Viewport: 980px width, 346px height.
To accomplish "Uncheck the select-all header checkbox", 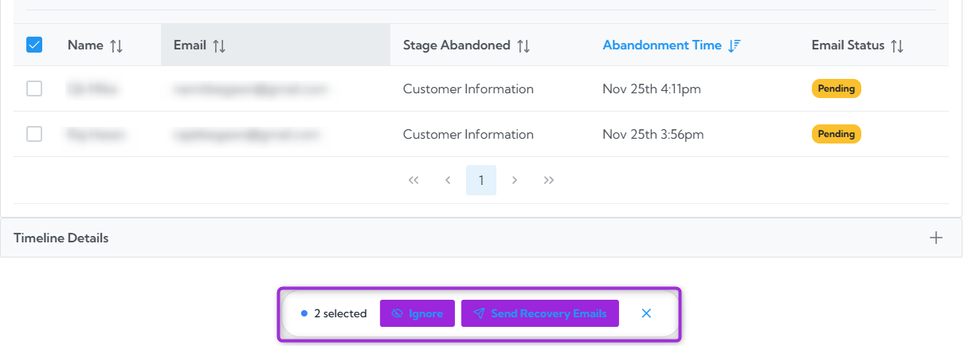I will pyautogui.click(x=34, y=45).
